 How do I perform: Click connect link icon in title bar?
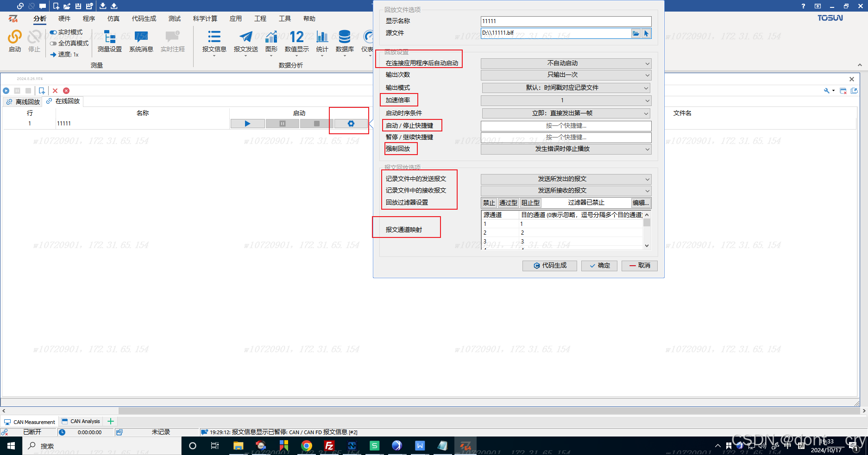click(20, 6)
